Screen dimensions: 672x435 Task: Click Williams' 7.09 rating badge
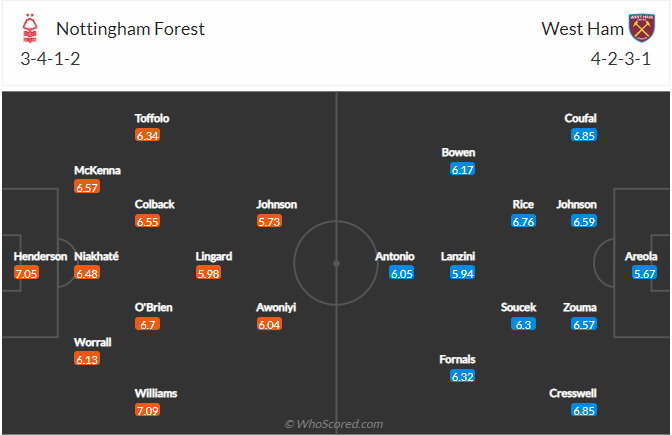(x=148, y=410)
